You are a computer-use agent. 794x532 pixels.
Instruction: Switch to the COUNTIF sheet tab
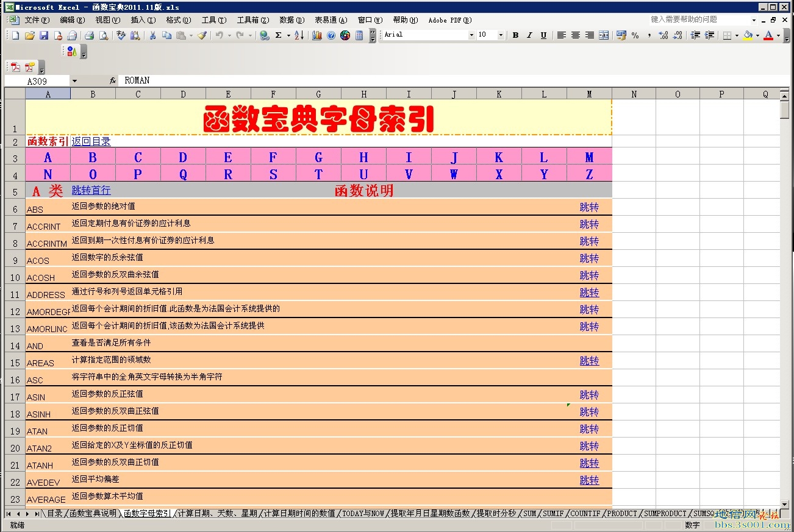(585, 514)
